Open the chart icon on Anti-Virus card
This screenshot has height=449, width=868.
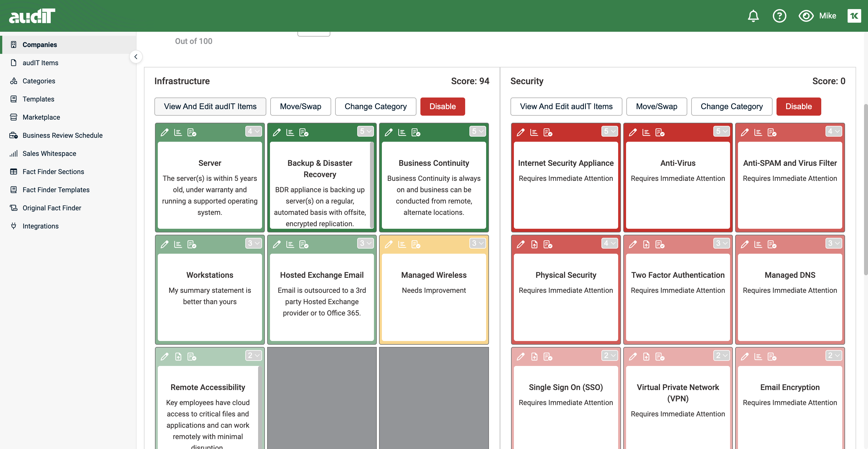[646, 132]
